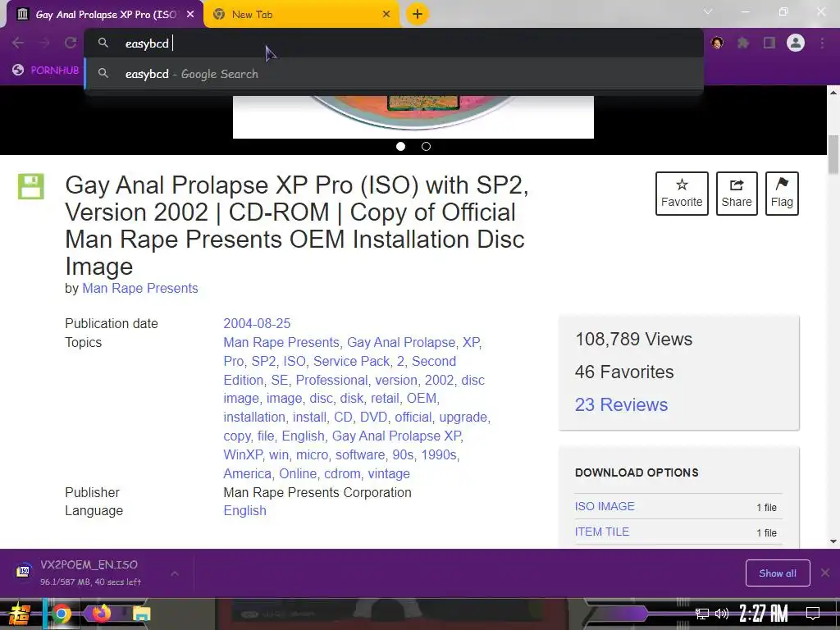Click scrollbar up arrow

[x=833, y=92]
